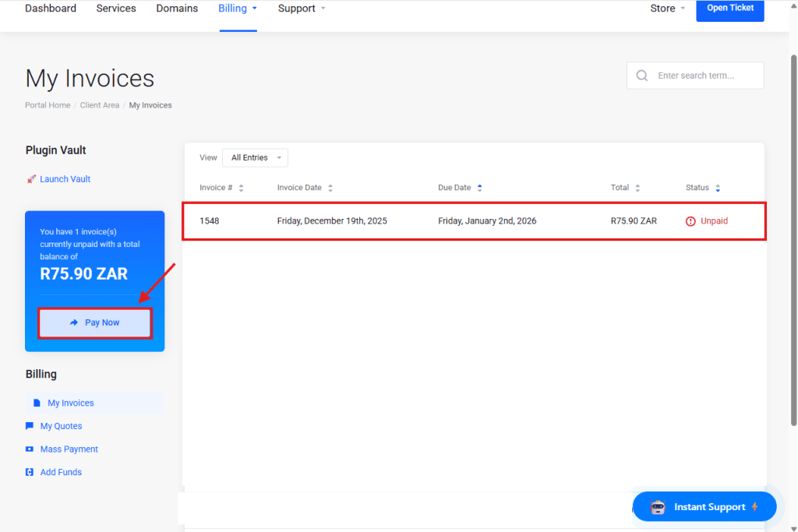798x532 pixels.
Task: Toggle sorting on Status column
Action: 718,188
